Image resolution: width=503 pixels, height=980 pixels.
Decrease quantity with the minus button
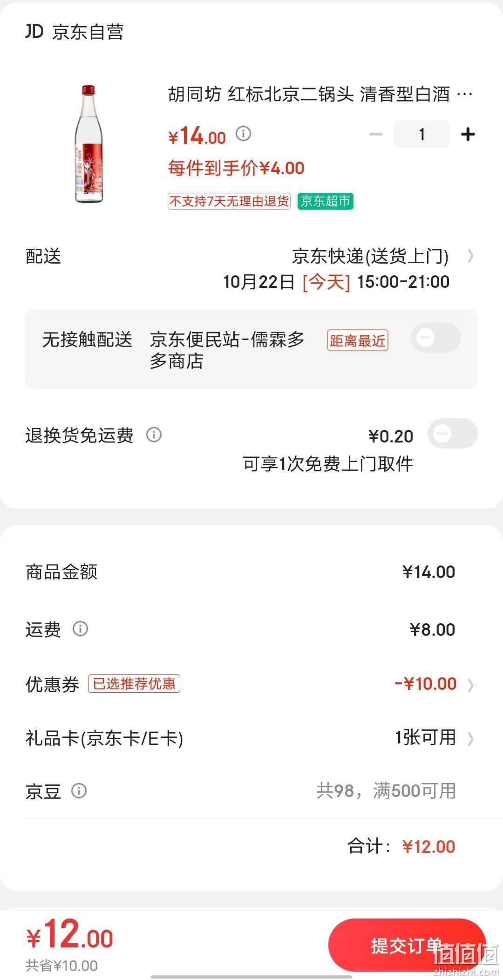point(375,135)
